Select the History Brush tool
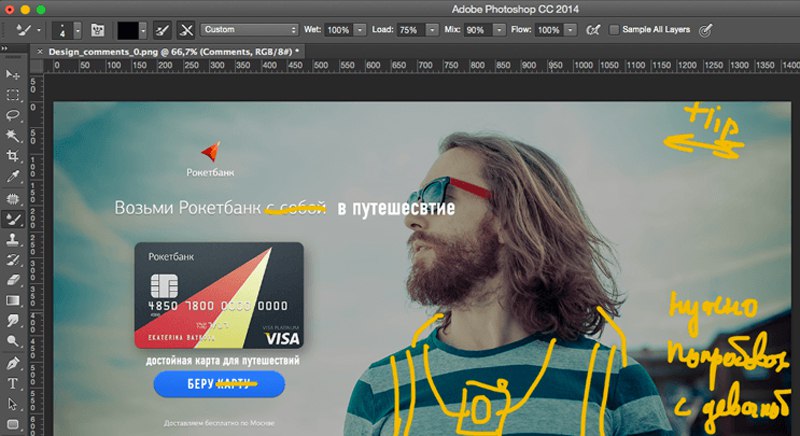The width and height of the screenshot is (800, 436). 13,260
